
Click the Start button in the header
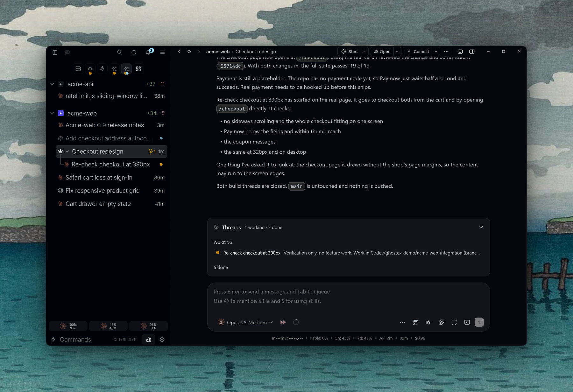[349, 52]
